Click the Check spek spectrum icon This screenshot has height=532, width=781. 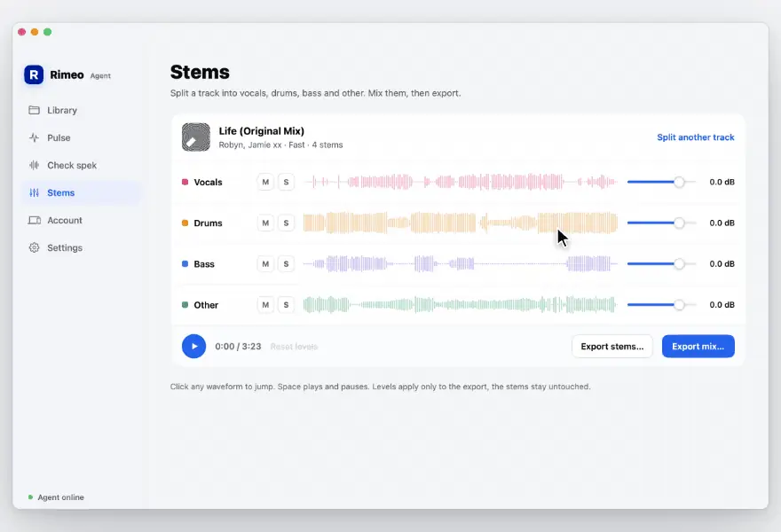34,165
